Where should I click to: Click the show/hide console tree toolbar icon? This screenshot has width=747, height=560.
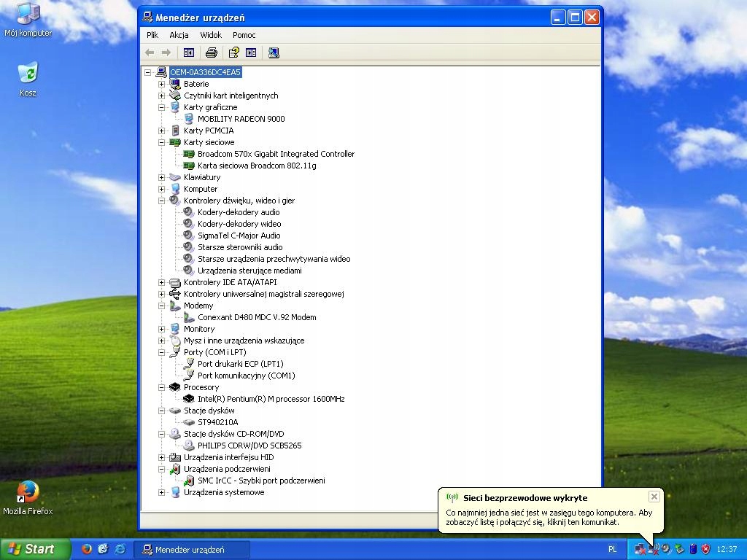189,52
